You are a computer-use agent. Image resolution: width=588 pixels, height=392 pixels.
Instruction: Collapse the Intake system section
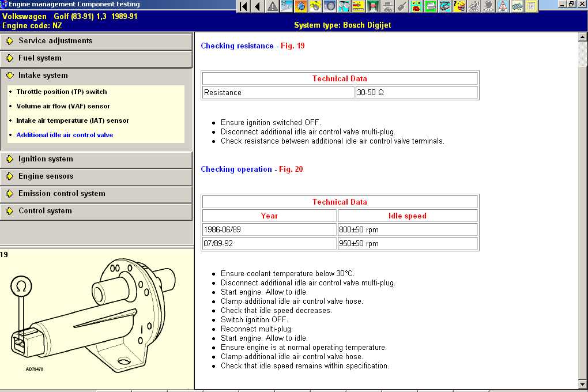click(96, 76)
